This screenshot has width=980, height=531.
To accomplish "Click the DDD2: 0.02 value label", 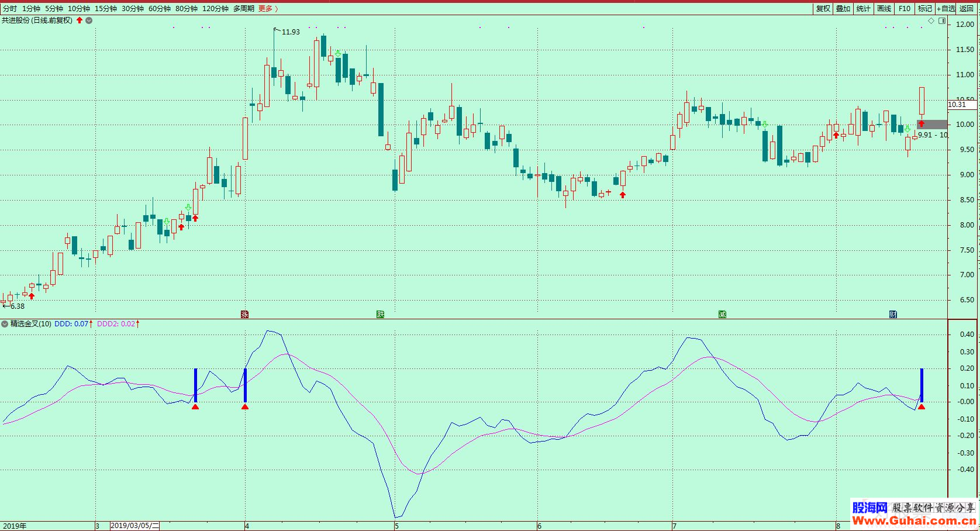I will coord(116,323).
